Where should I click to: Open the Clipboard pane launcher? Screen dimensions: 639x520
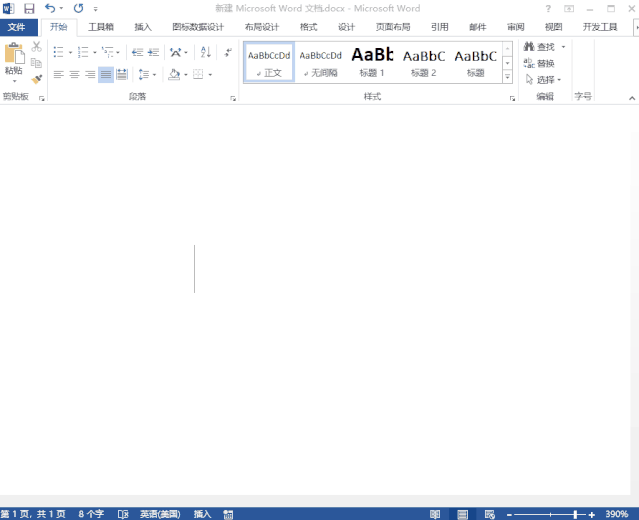(42, 98)
